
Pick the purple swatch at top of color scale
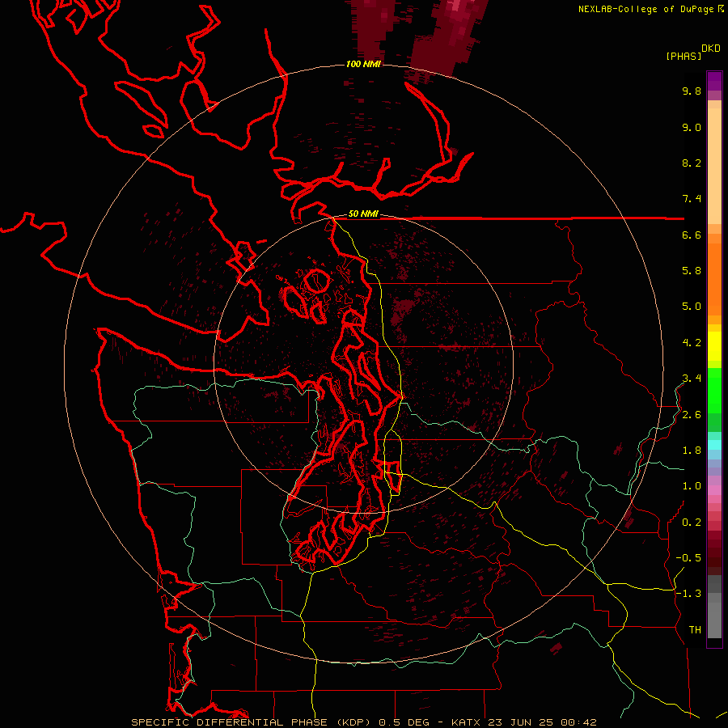point(714,81)
